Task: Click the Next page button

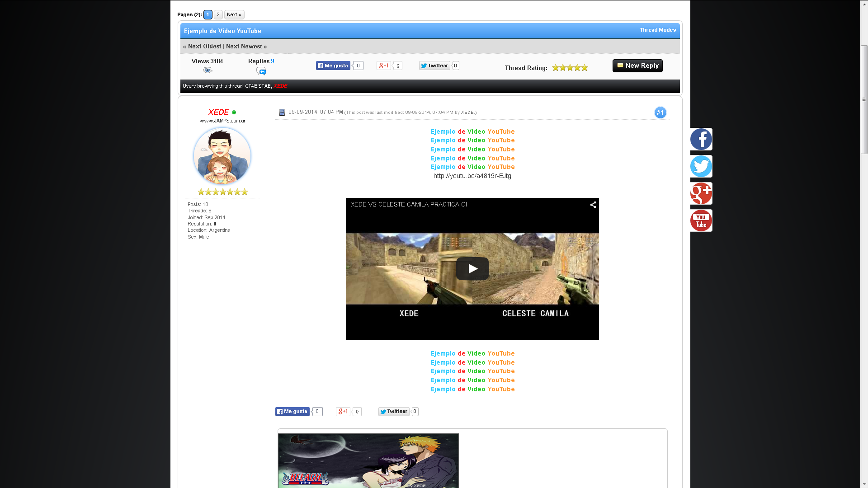Action: point(234,14)
